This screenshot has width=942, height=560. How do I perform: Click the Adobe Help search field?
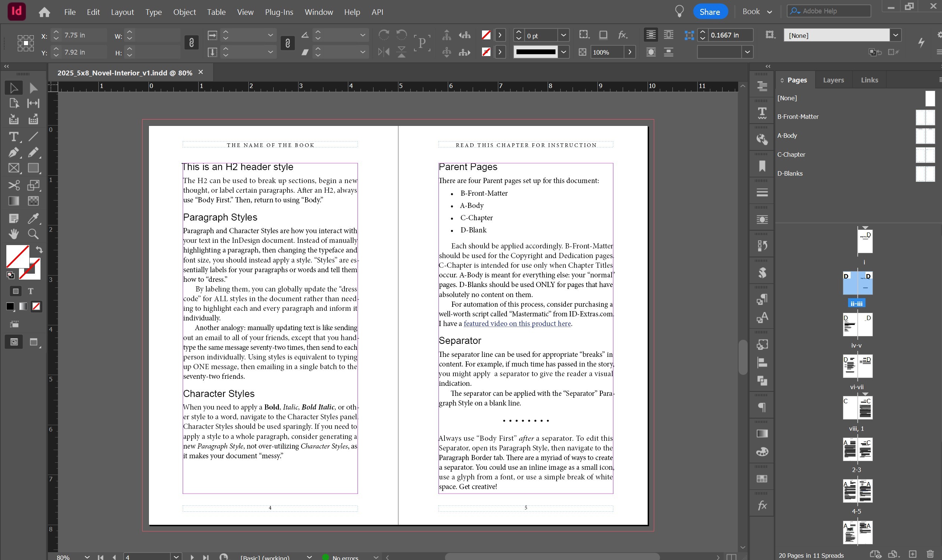tap(828, 11)
